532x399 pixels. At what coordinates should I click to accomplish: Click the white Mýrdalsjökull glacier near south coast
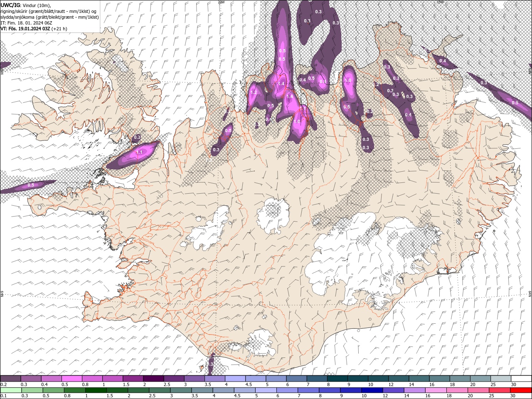261,343
